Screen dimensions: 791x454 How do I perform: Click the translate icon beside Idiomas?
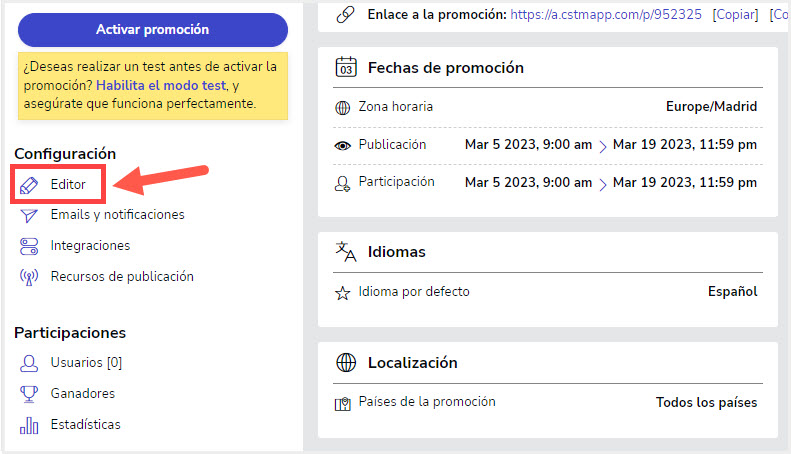[346, 252]
